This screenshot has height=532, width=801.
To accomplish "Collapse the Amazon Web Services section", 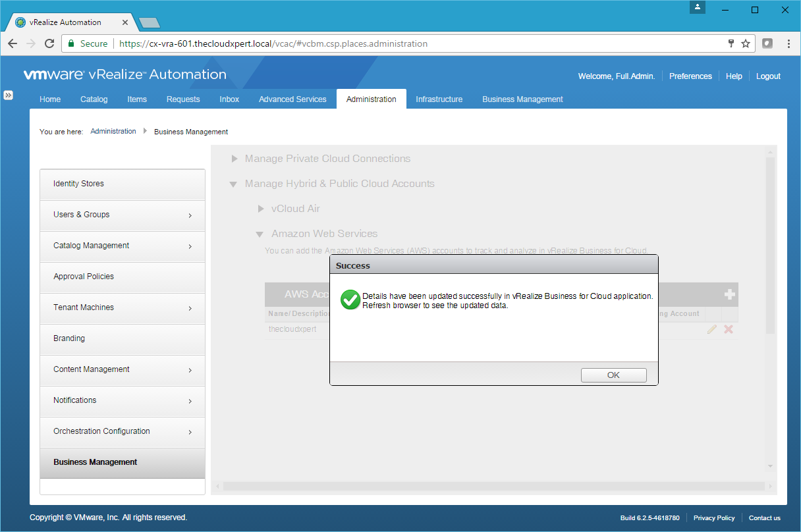I will [x=260, y=234].
